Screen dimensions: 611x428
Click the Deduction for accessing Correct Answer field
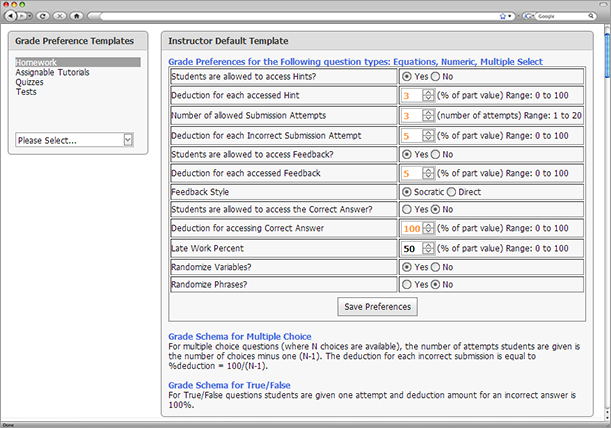pos(412,228)
